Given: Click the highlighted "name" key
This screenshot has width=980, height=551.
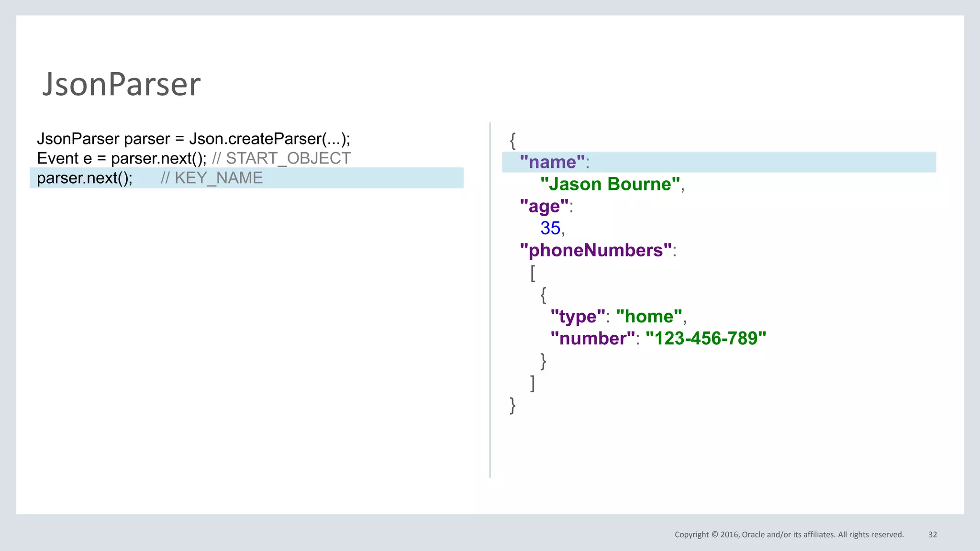Looking at the screenshot, I should [x=552, y=162].
